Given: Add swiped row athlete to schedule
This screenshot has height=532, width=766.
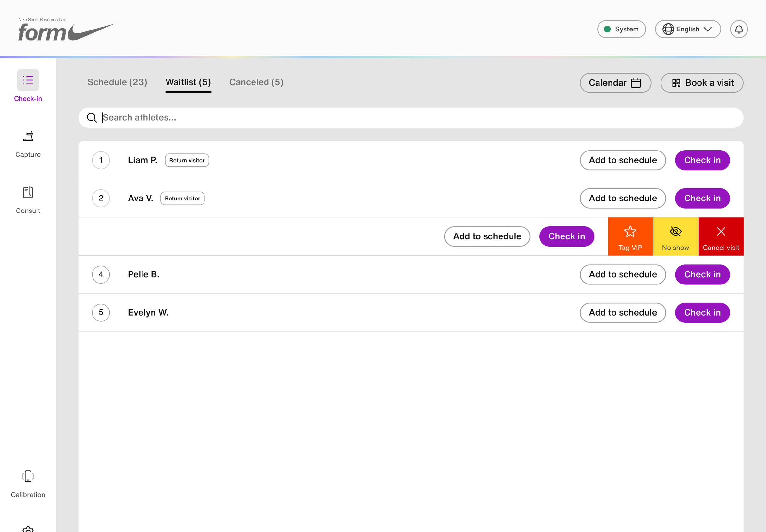Looking at the screenshot, I should [487, 236].
